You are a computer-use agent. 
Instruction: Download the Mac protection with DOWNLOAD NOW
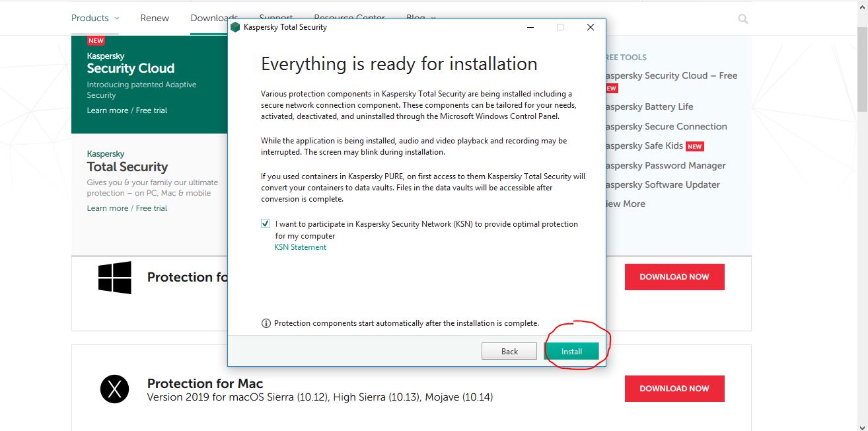click(674, 389)
